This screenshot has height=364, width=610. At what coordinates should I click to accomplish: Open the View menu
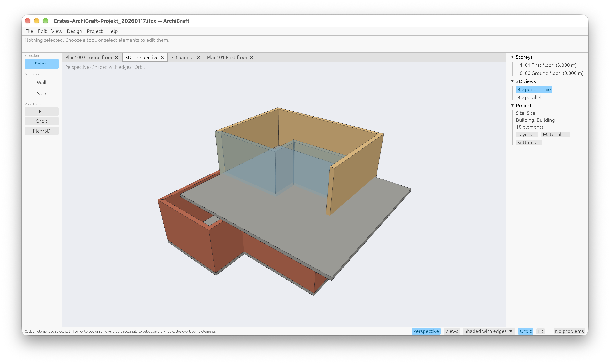pos(56,31)
